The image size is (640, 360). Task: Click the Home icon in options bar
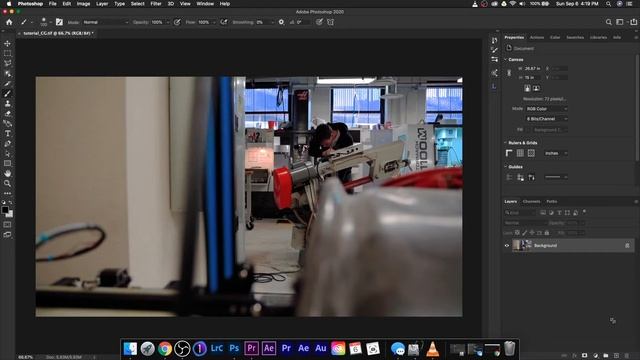point(9,22)
